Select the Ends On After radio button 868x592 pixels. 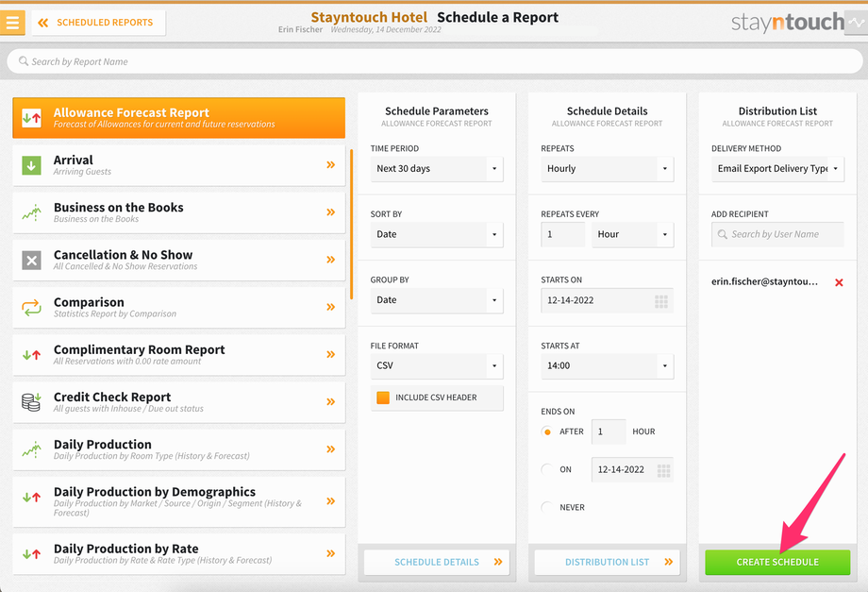[x=547, y=431]
